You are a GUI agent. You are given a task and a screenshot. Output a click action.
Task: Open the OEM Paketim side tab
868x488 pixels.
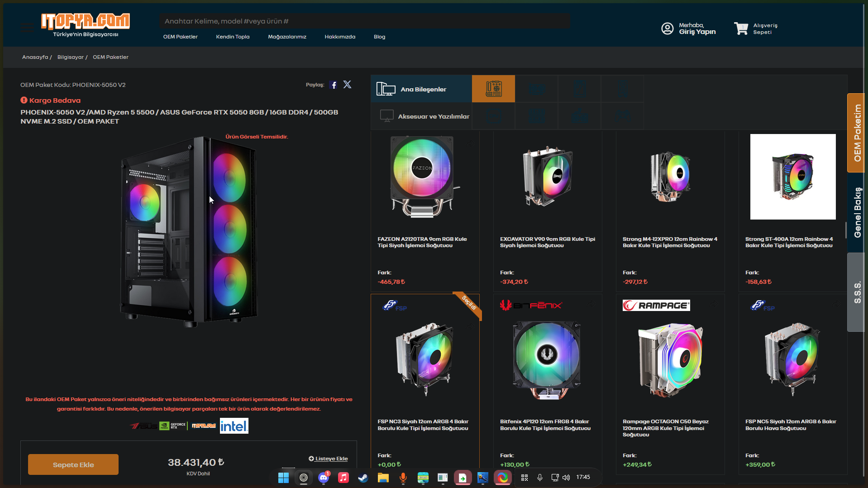pos(856,133)
